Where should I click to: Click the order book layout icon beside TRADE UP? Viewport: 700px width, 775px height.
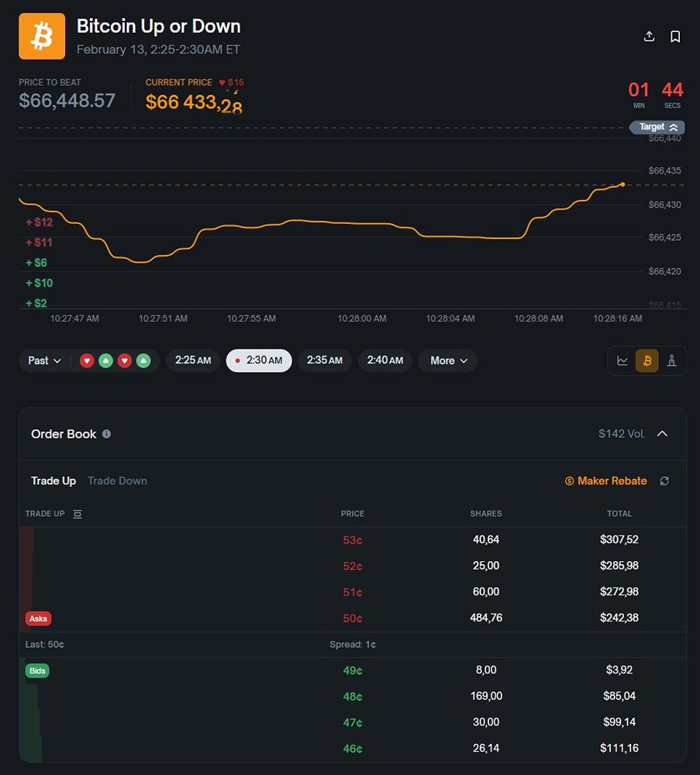78,514
